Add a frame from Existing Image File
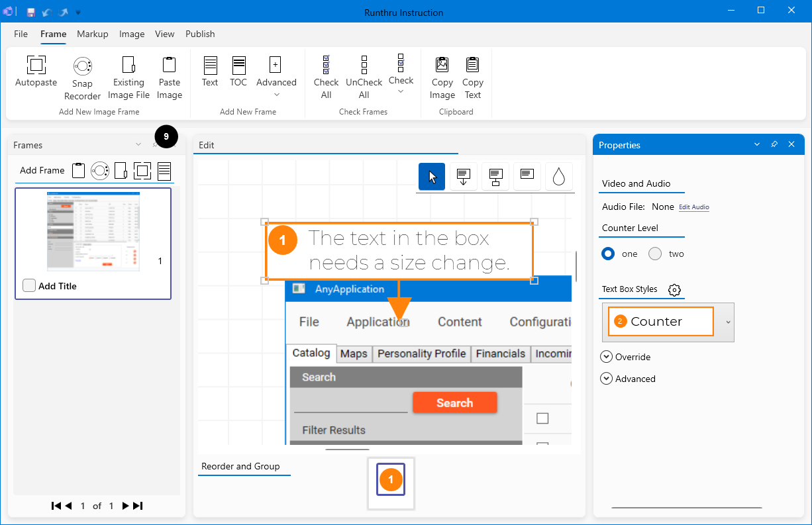Screen dimensions: 812x525 point(128,66)
